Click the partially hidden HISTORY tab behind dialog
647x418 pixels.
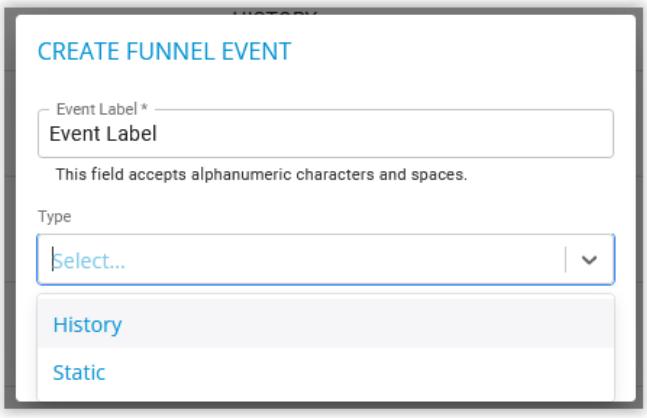point(274,12)
